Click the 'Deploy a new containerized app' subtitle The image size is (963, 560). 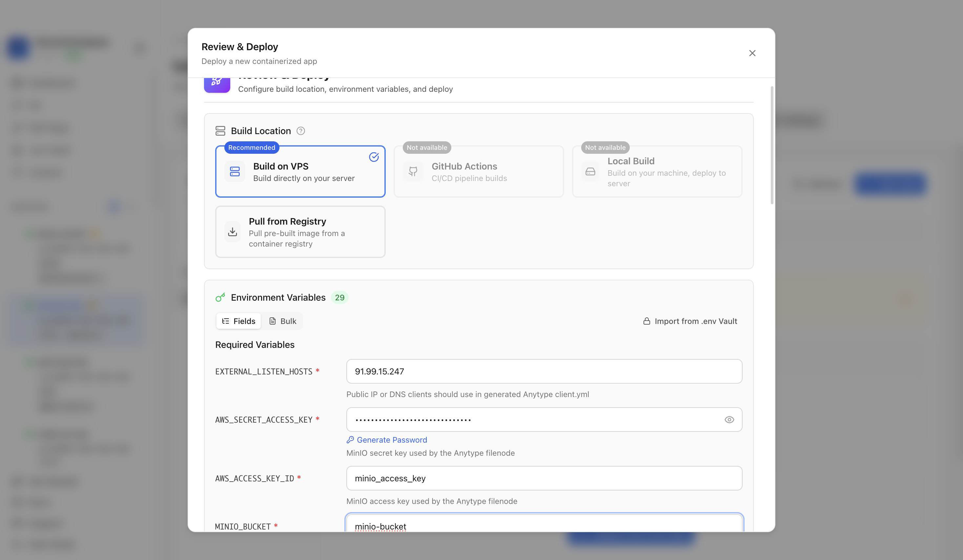click(x=259, y=62)
